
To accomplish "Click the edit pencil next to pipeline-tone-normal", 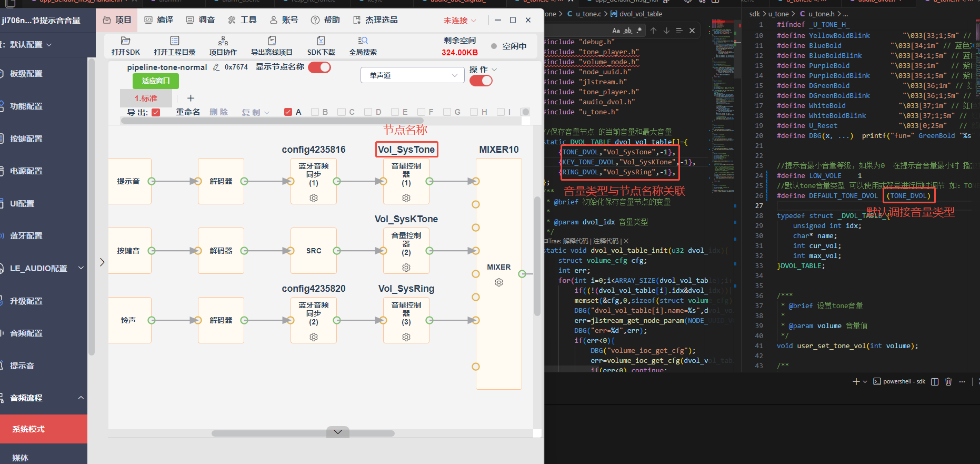I will (x=216, y=67).
